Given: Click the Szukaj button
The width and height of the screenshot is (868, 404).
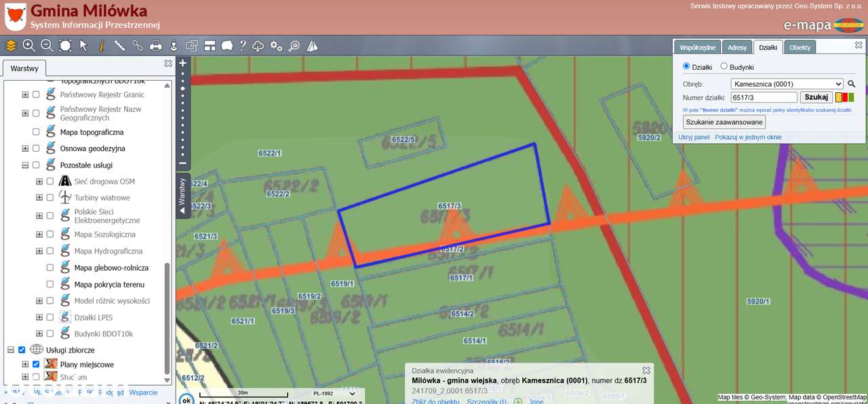Looking at the screenshot, I should pyautogui.click(x=816, y=97).
